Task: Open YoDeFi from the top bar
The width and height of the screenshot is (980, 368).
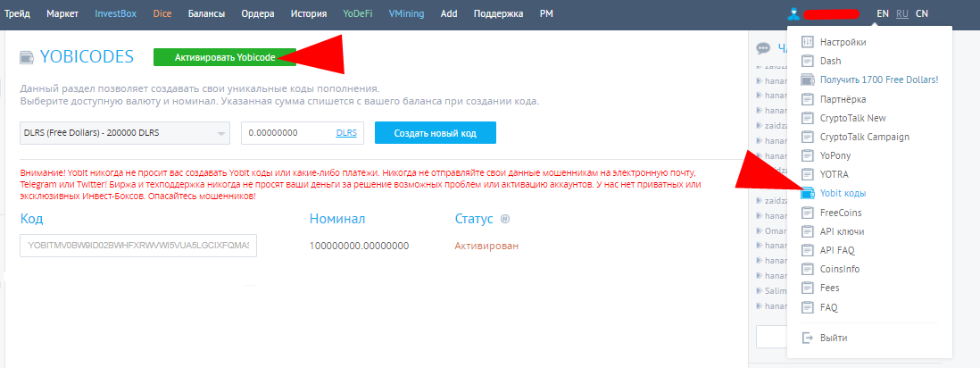Action: 358,13
